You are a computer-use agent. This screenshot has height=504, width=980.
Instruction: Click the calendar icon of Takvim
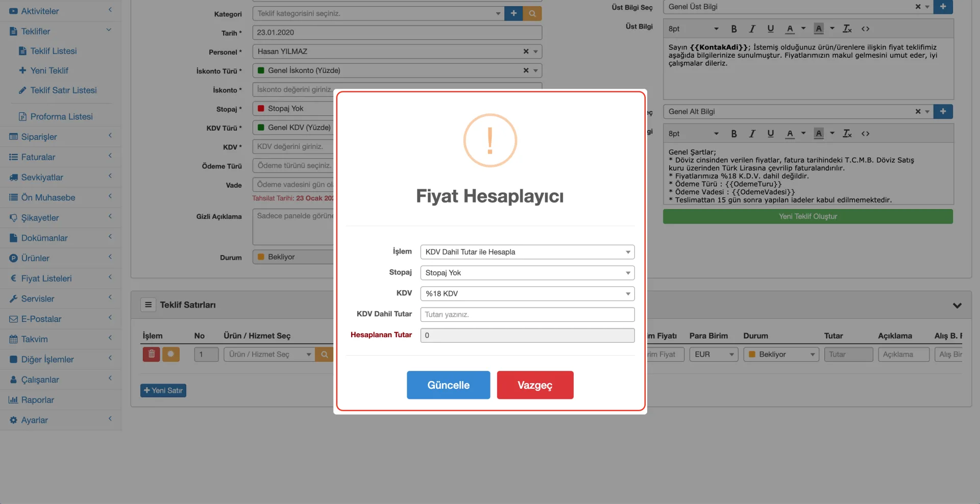point(13,339)
